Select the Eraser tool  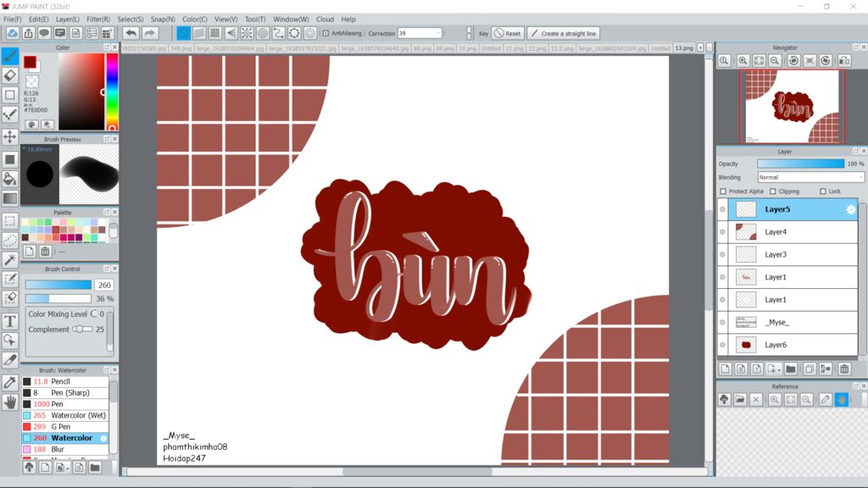coord(10,75)
